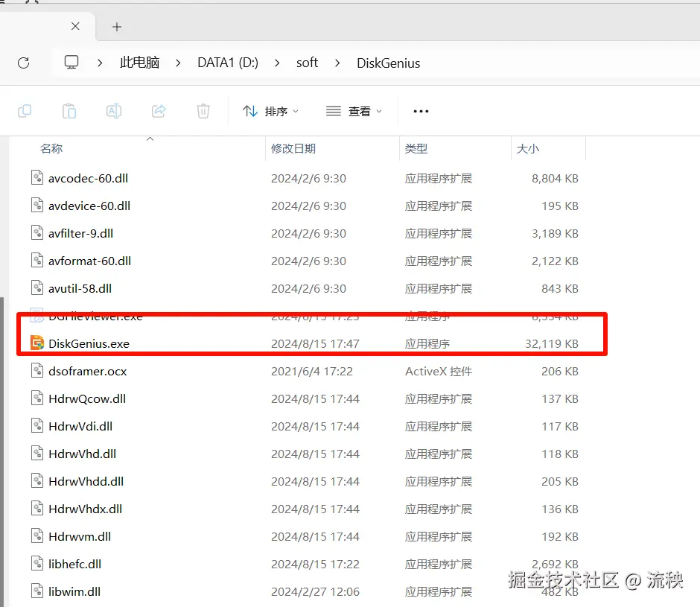
Task: Click the dsoframer.ocx file icon
Action: (37, 371)
